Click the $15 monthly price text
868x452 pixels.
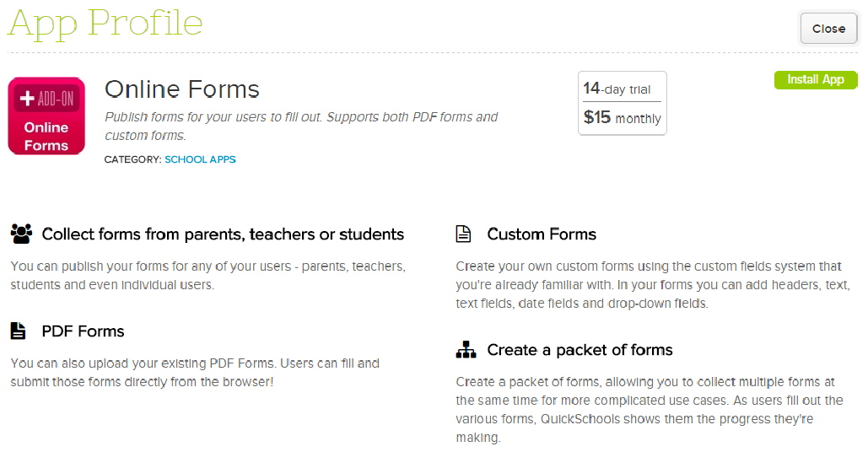622,118
